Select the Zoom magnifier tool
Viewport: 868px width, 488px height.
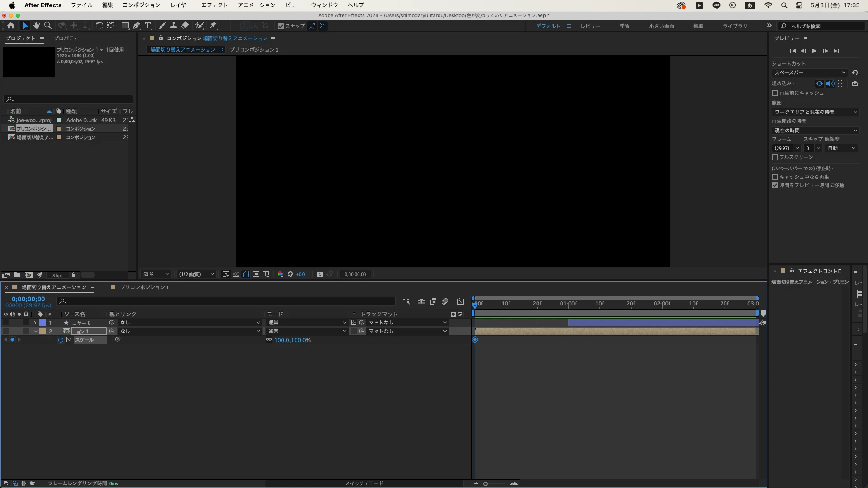pyautogui.click(x=48, y=26)
